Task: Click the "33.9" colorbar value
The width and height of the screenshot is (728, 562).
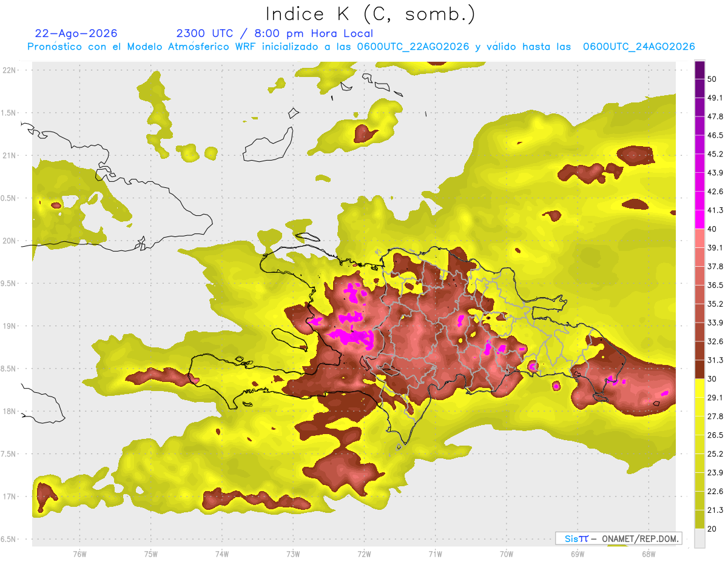Action: point(715,323)
